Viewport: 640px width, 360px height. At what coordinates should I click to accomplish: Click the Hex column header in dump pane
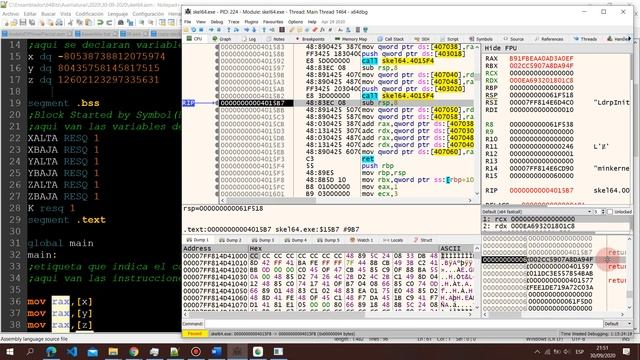pos(344,248)
